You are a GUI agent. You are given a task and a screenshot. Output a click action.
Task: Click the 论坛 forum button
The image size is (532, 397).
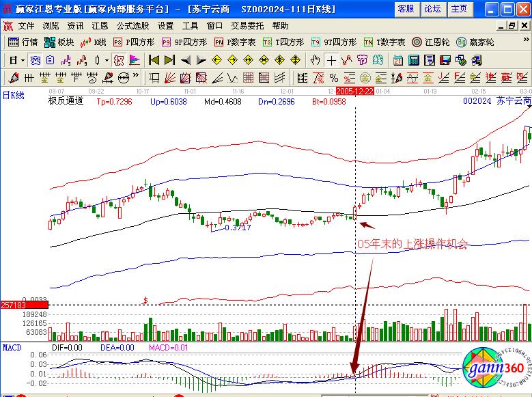pyautogui.click(x=432, y=9)
